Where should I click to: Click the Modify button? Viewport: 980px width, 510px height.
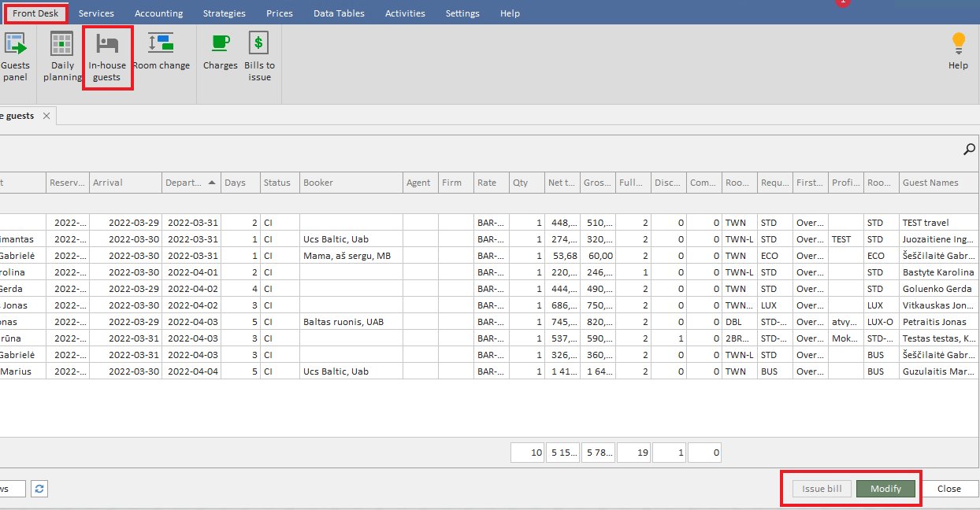[x=885, y=489]
